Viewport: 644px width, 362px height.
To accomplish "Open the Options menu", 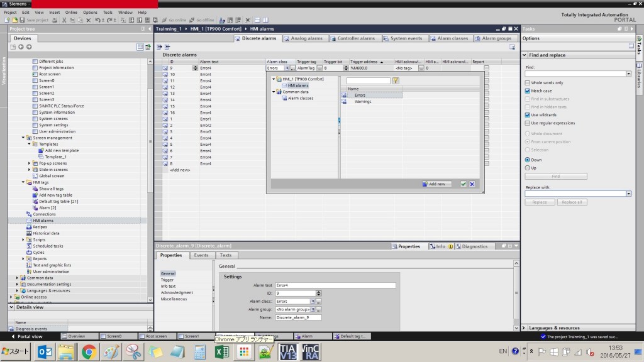I will (90, 13).
